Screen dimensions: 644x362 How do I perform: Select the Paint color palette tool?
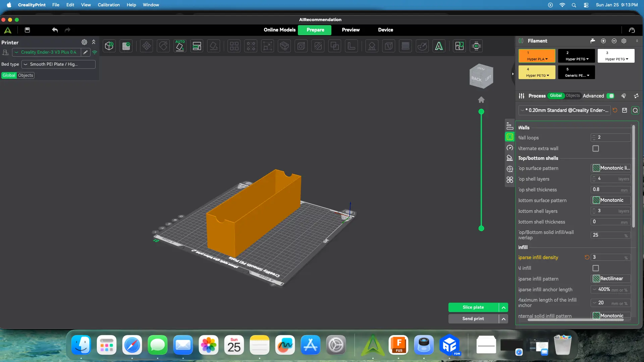pyautogui.click(x=422, y=46)
